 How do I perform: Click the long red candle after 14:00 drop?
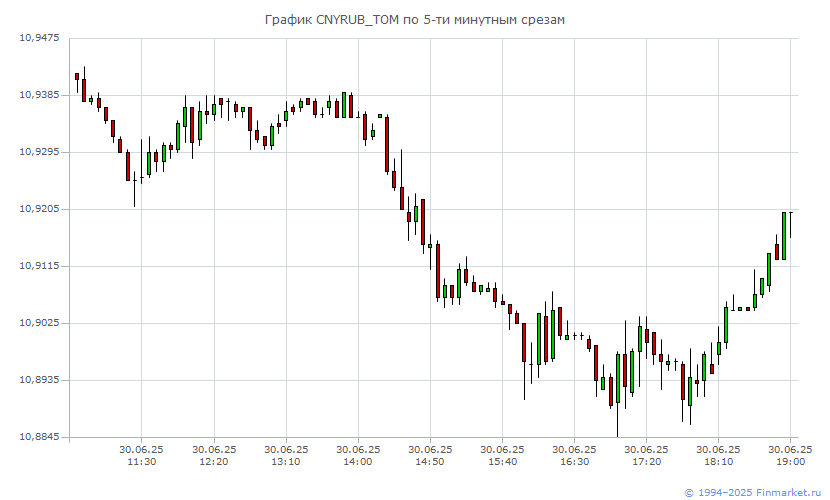[387, 144]
